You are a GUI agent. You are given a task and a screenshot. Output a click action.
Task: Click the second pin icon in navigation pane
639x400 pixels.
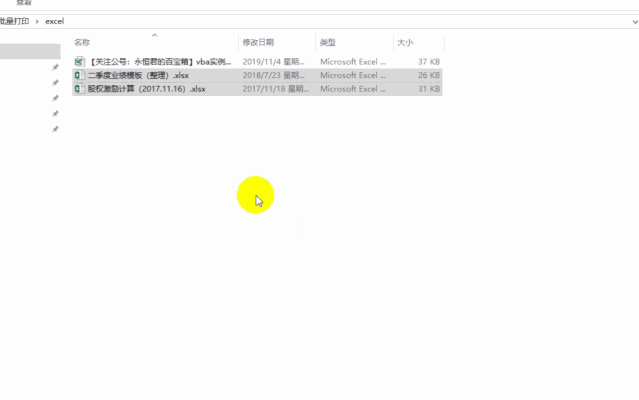[56, 83]
